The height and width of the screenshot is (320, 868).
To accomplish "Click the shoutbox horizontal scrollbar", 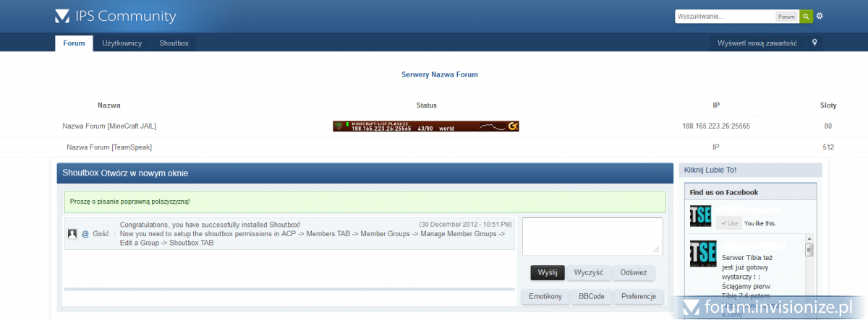I will (289, 289).
